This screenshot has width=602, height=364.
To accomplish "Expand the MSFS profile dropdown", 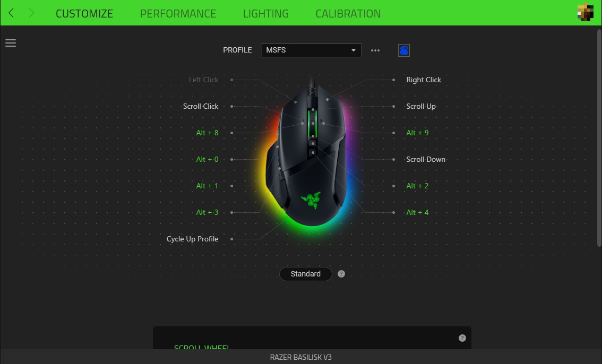I will [312, 50].
